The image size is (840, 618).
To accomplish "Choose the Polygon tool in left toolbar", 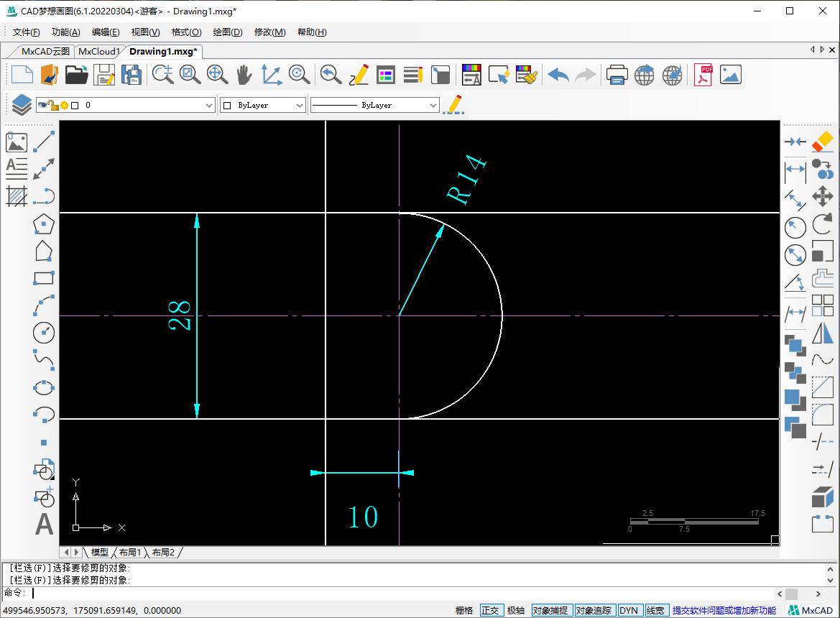I will point(44,224).
